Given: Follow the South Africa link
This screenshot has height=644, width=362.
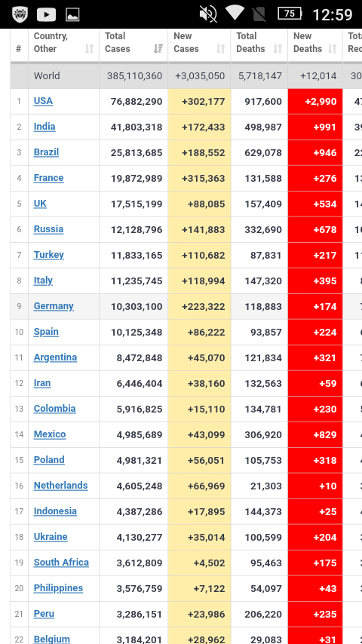Looking at the screenshot, I should click(61, 563).
